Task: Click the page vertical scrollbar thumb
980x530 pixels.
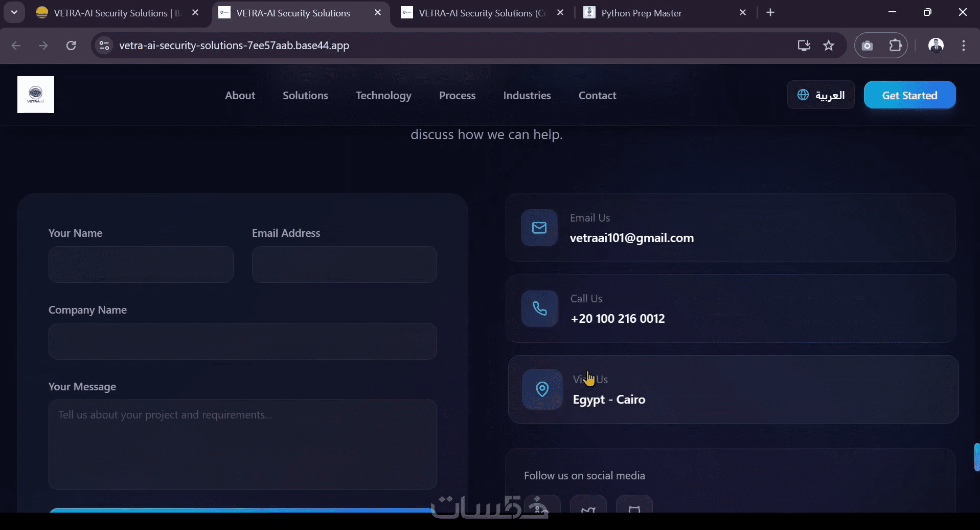Action: click(x=977, y=457)
